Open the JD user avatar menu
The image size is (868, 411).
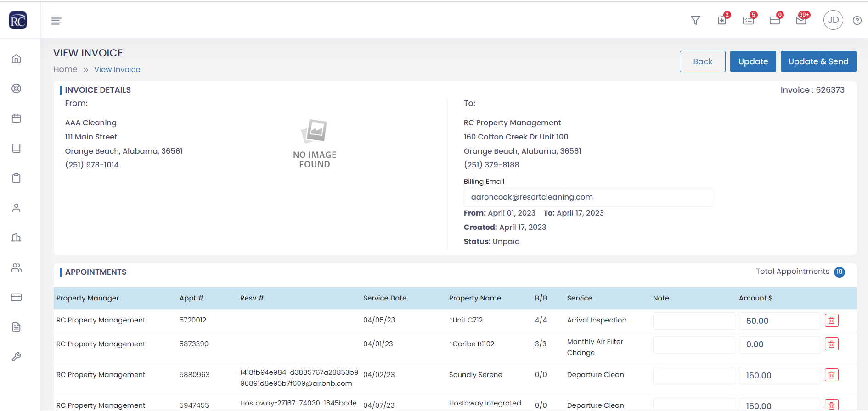click(833, 20)
